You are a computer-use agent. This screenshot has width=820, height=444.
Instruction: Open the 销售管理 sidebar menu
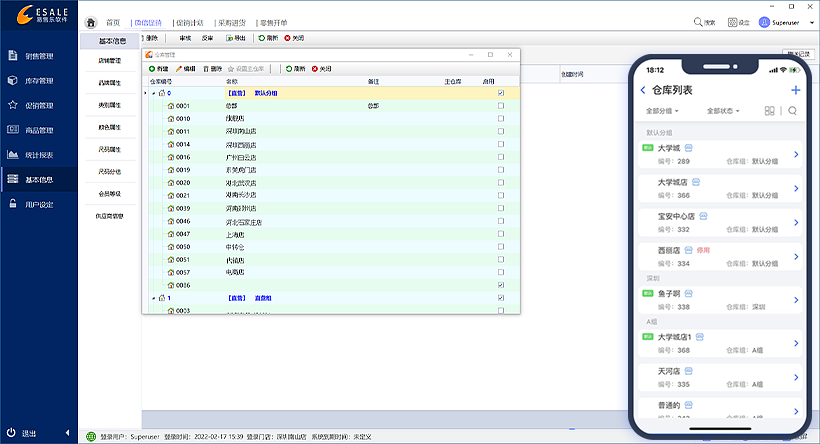coord(39,56)
